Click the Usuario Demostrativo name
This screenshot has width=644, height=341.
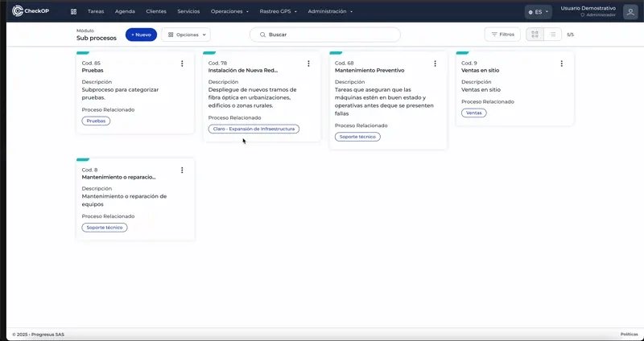(588, 8)
